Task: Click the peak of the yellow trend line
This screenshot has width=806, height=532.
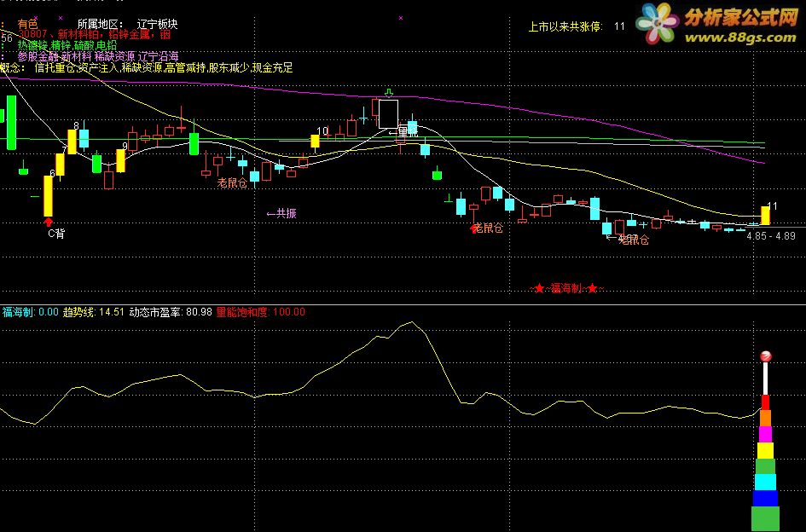Action: click(412, 322)
